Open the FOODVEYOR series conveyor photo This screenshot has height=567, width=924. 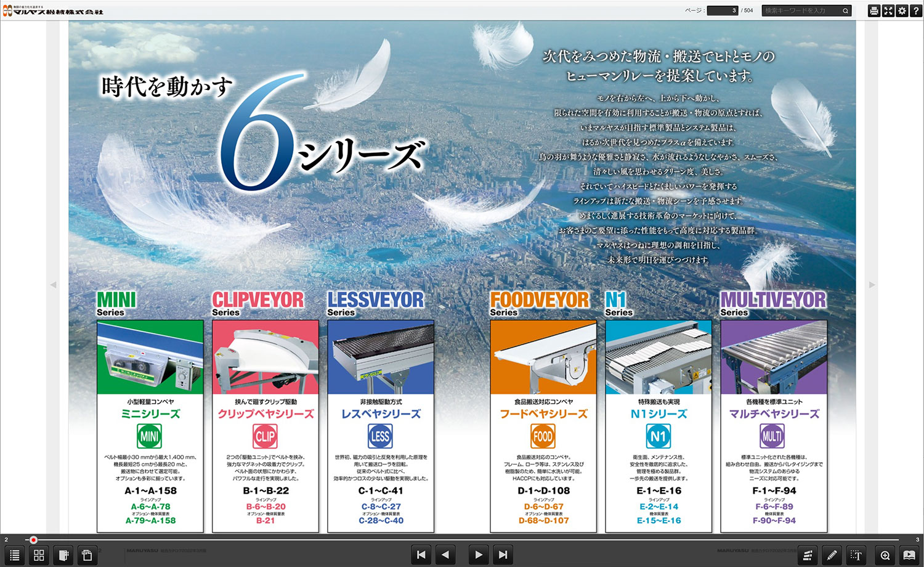pyautogui.click(x=543, y=357)
